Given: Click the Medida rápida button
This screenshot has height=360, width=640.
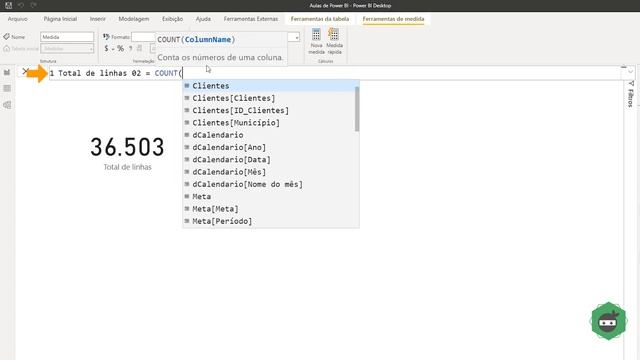Looking at the screenshot, I should pyautogui.click(x=334, y=41).
